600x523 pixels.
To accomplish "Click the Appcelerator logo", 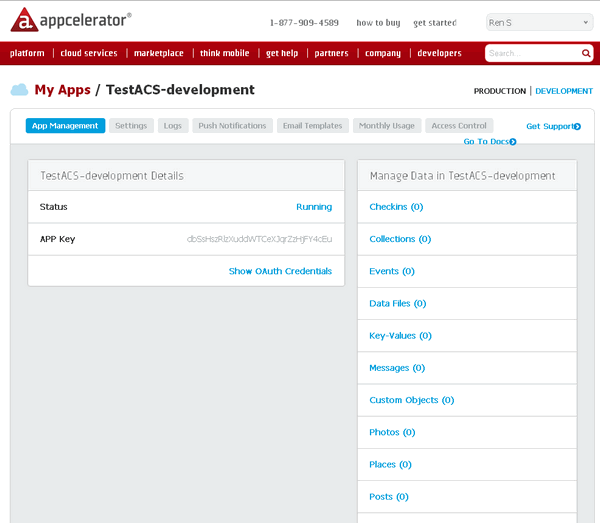I will click(x=71, y=20).
